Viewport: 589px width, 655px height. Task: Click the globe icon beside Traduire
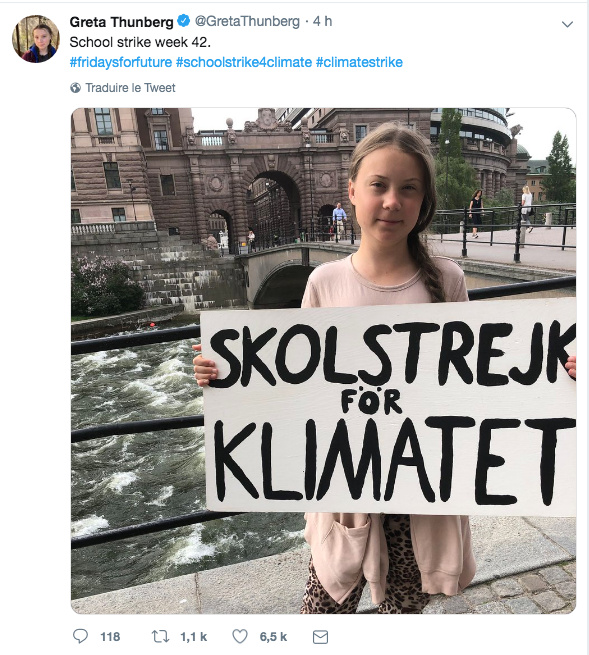(x=76, y=88)
